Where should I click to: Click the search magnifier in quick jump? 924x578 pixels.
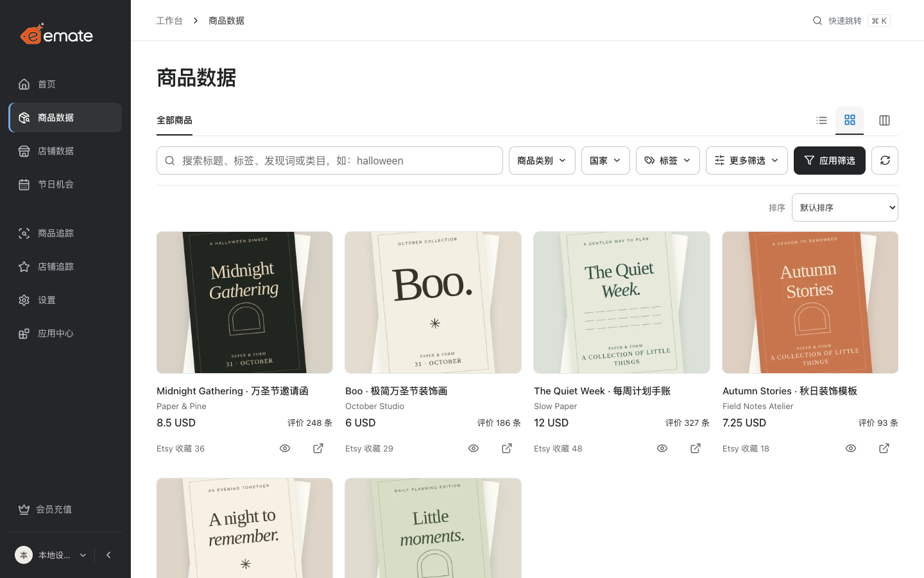pos(817,21)
